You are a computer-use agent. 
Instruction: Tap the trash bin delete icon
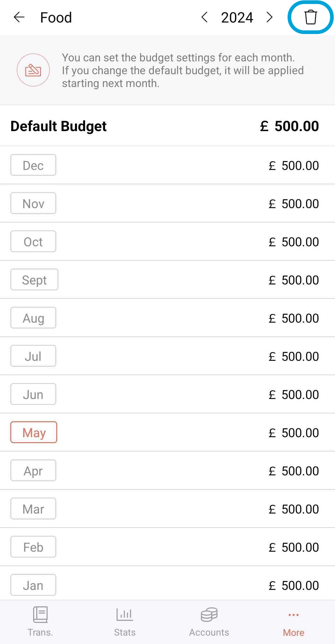[311, 17]
